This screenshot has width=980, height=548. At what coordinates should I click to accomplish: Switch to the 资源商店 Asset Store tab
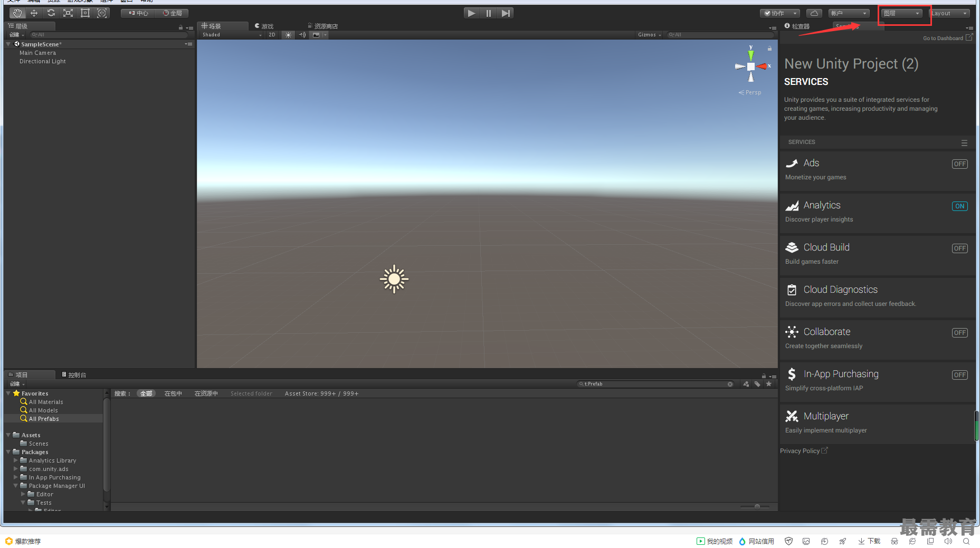coord(322,26)
